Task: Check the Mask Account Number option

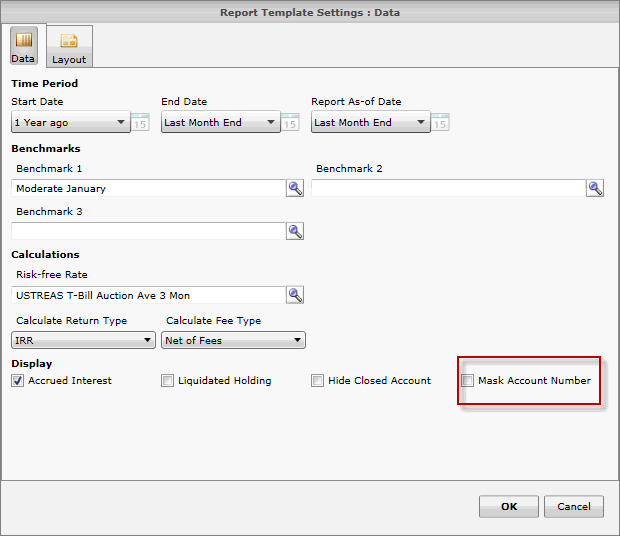Action: [x=468, y=381]
